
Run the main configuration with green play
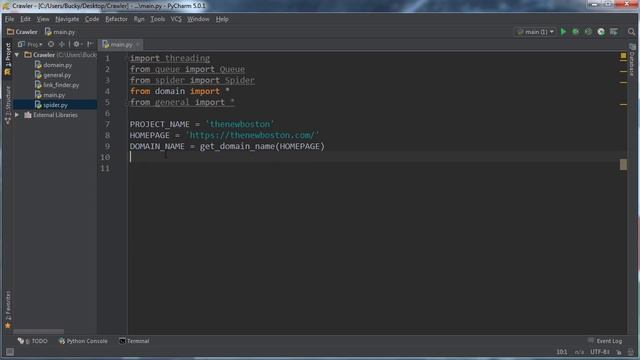pos(563,31)
